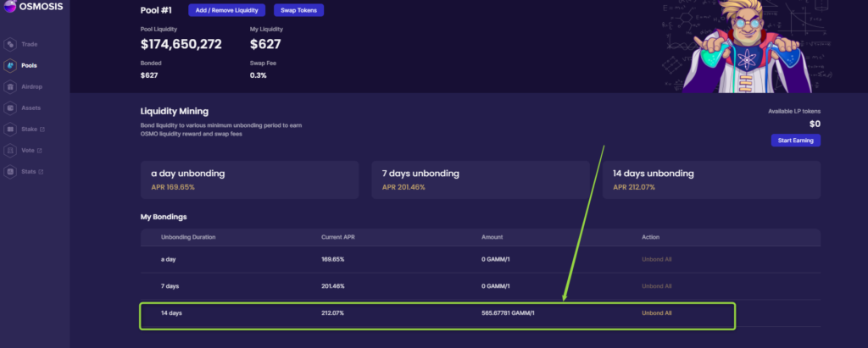The height and width of the screenshot is (348, 868).
Task: Click the external link icon beside Stake
Action: coord(42,130)
